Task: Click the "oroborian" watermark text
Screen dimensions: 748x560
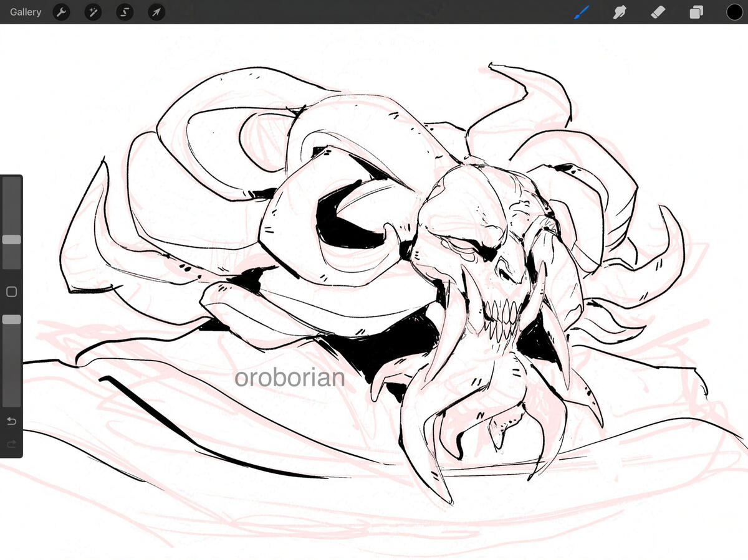Action: point(289,377)
